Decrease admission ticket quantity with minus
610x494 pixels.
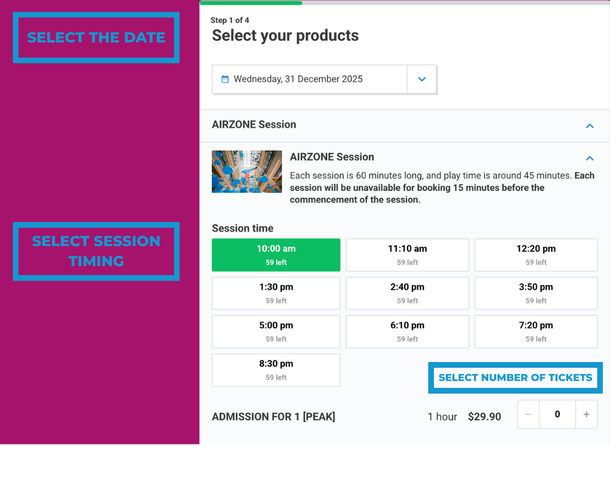(x=529, y=414)
